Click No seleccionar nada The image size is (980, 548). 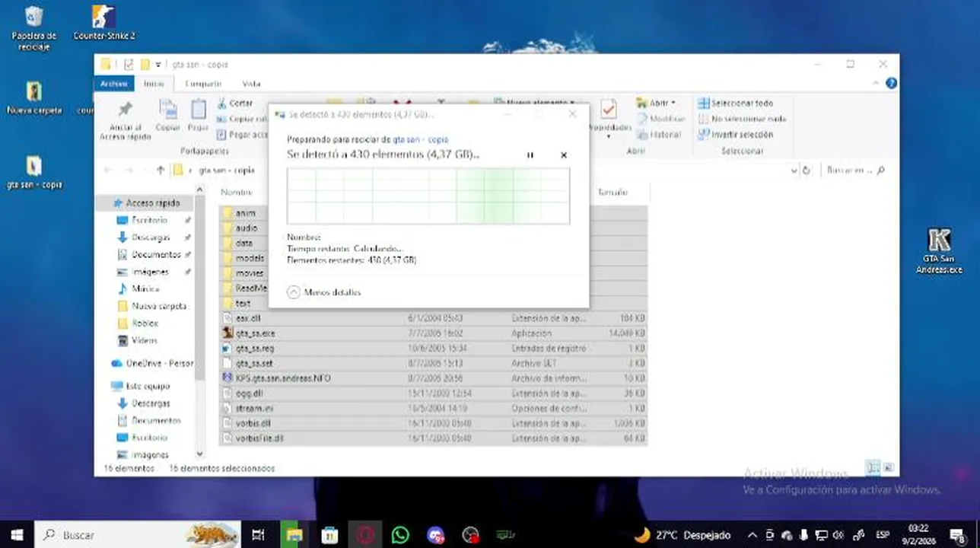click(x=742, y=119)
